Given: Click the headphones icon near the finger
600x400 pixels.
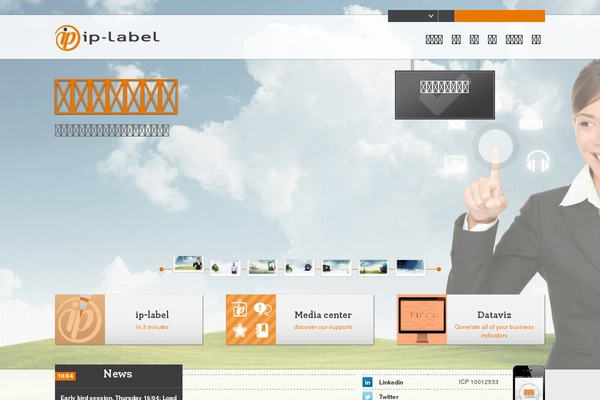Looking at the screenshot, I should 538,160.
